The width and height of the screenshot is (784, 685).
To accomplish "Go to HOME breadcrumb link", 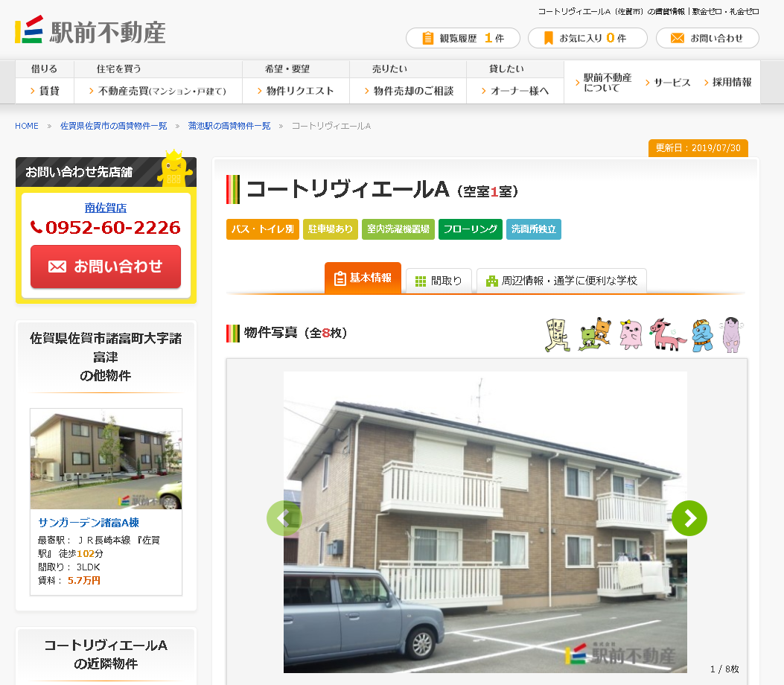I will [27, 126].
